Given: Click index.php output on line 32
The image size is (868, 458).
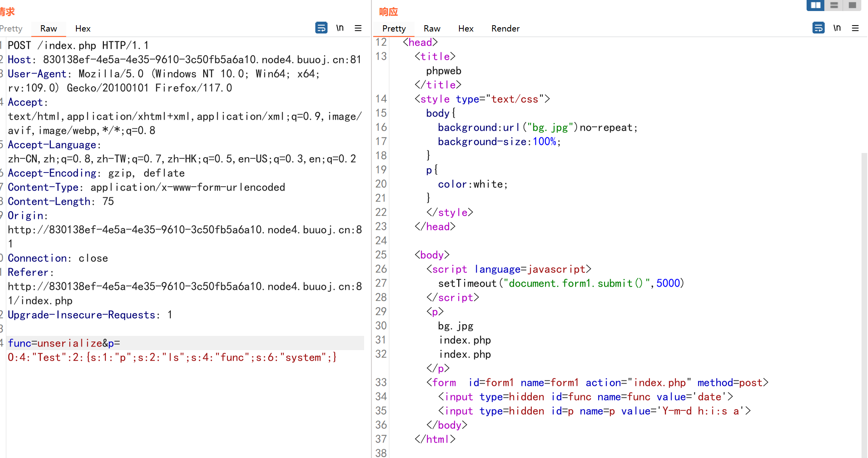Looking at the screenshot, I should (465, 354).
